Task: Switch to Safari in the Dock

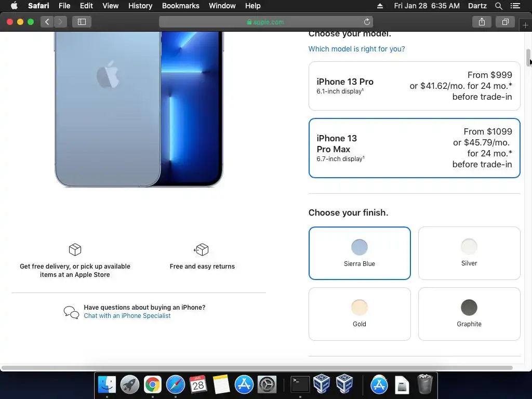Action: (176, 385)
